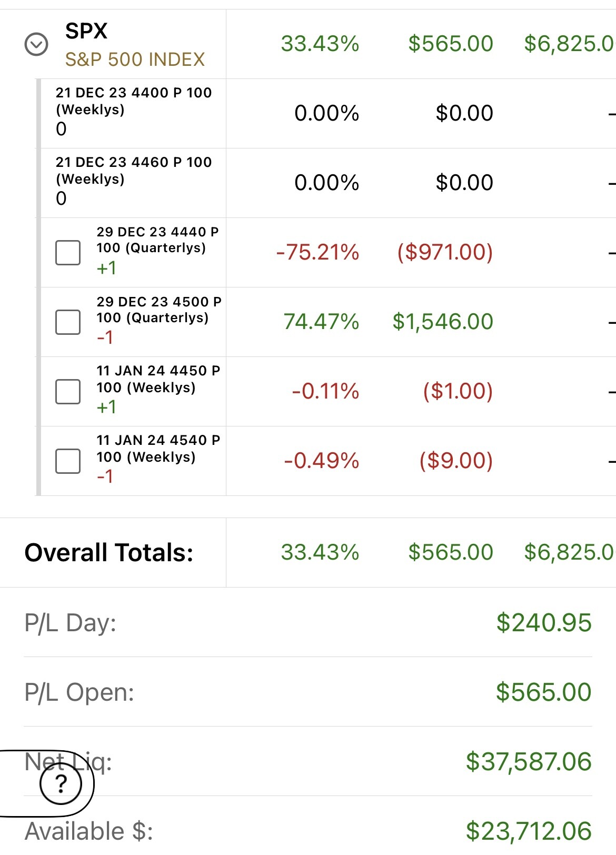Select the -75.21% P/L percentage value
The width and height of the screenshot is (616, 855).
point(317,252)
